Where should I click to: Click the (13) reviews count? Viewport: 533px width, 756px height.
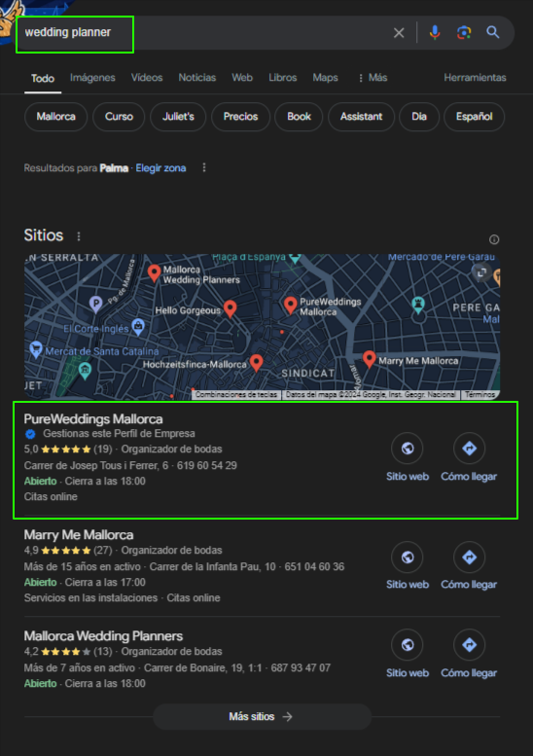coord(103,651)
